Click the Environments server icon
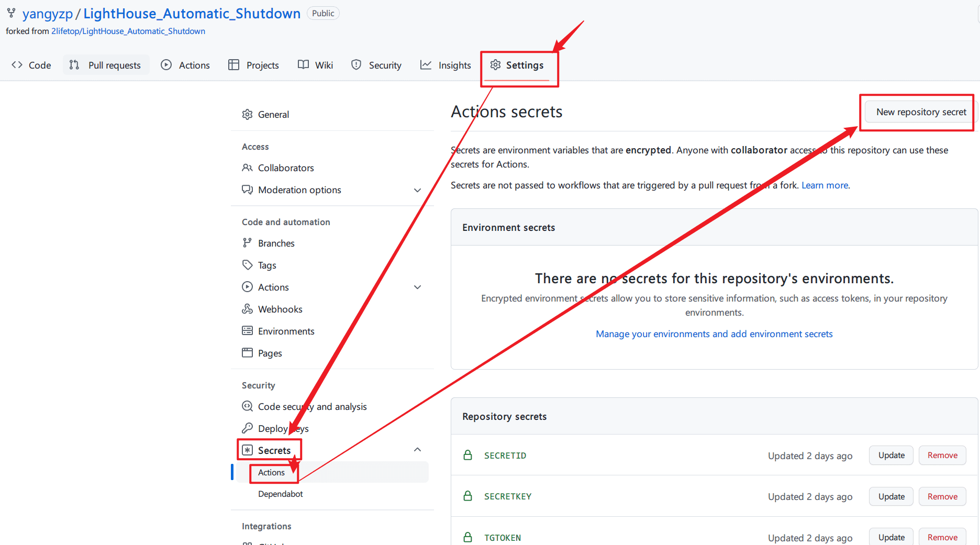The width and height of the screenshot is (980, 545). tap(247, 331)
